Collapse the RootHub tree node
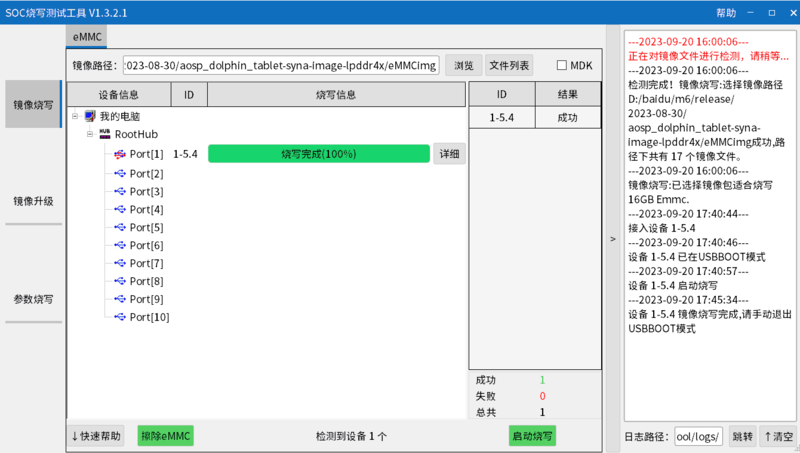Image resolution: width=800 pixels, height=453 pixels. pyautogui.click(x=90, y=135)
